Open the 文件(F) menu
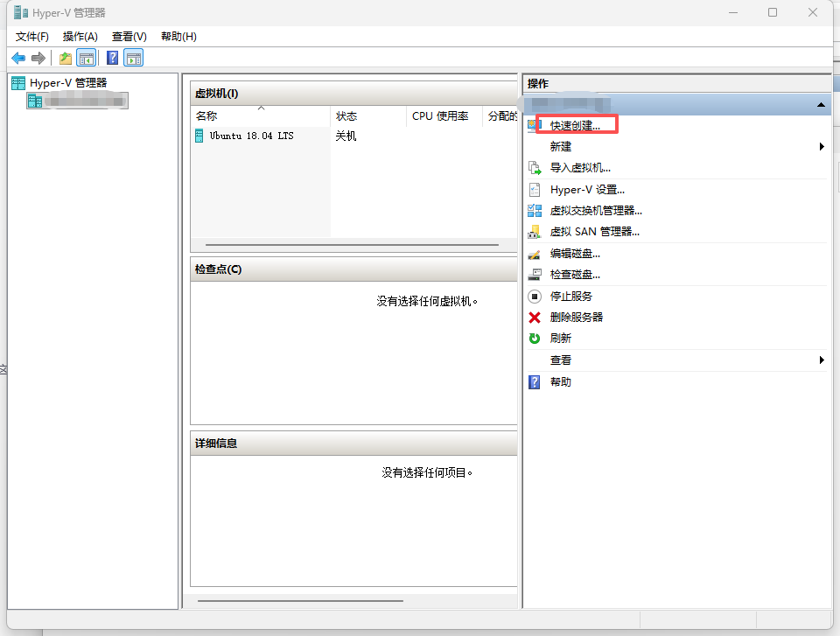 [32, 37]
